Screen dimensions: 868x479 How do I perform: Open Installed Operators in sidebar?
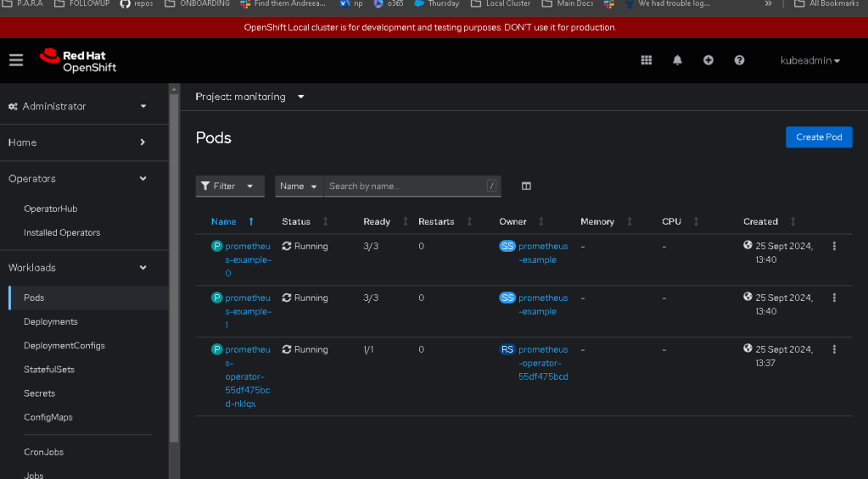pyautogui.click(x=62, y=233)
